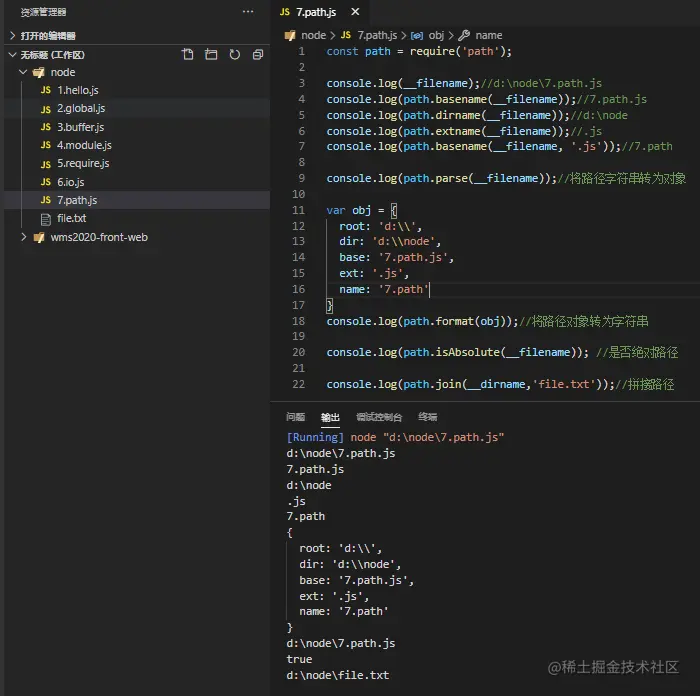Switch to the Terminal panel tab
700x696 pixels.
coord(427,417)
